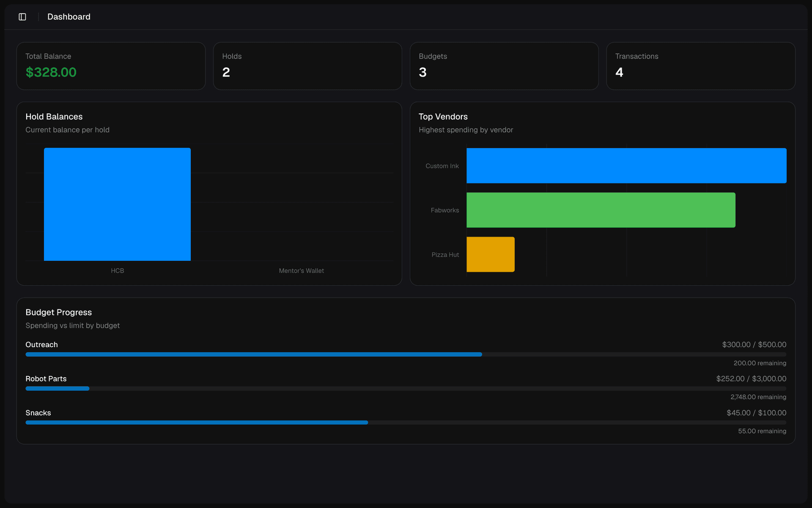Click the Robot Parts progress bar

[406, 389]
